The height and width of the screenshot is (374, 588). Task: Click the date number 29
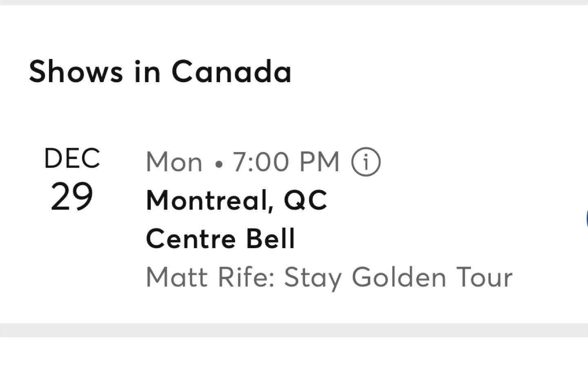[72, 197]
